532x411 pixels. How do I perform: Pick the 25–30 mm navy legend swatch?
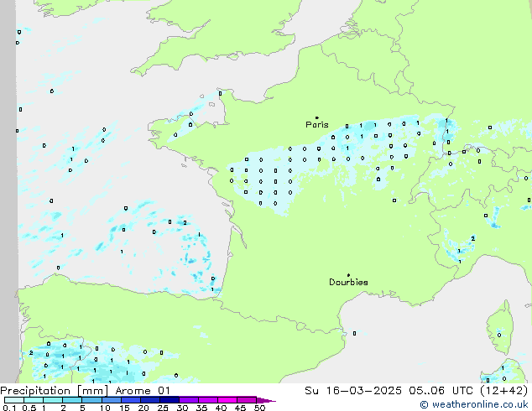(x=169, y=400)
